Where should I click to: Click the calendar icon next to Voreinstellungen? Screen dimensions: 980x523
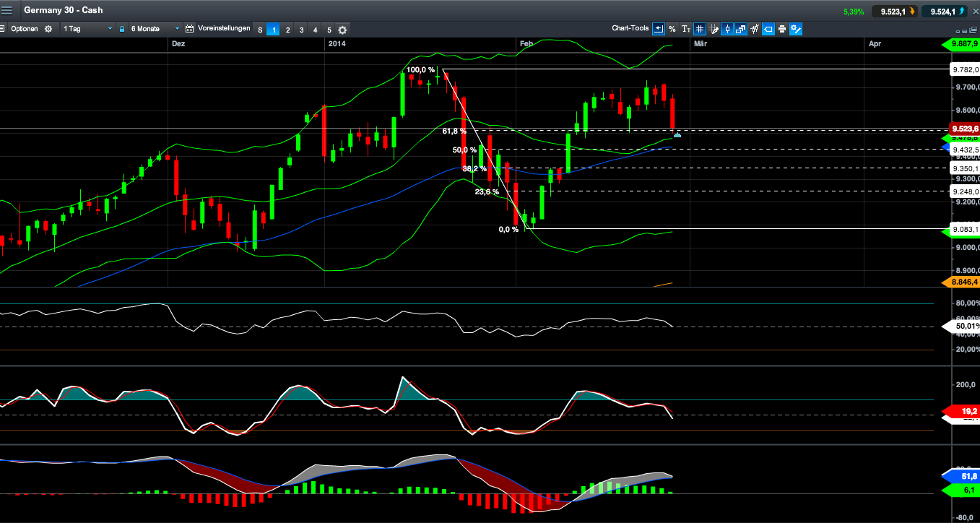(189, 29)
